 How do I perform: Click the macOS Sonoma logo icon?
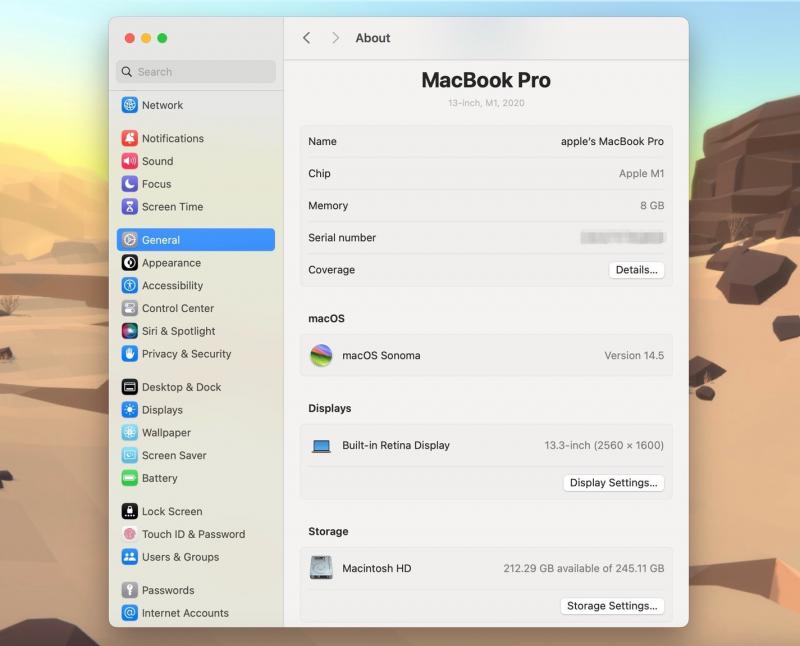tap(321, 355)
